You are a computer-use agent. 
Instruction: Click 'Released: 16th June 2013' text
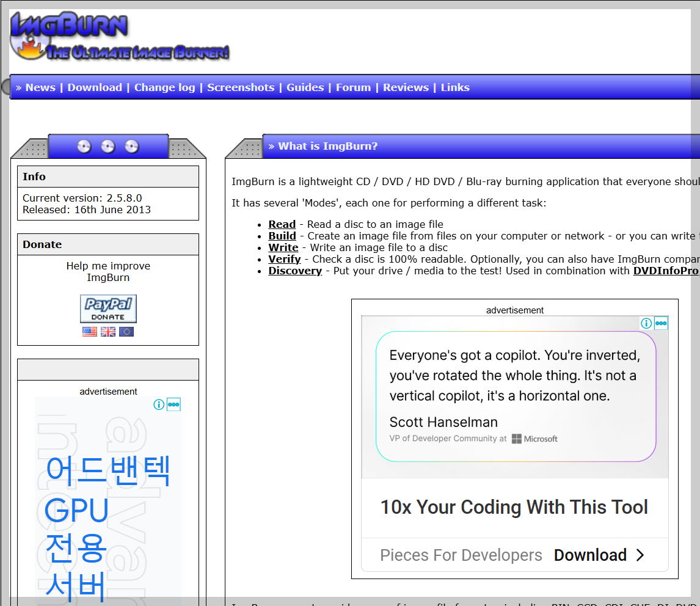pos(87,210)
